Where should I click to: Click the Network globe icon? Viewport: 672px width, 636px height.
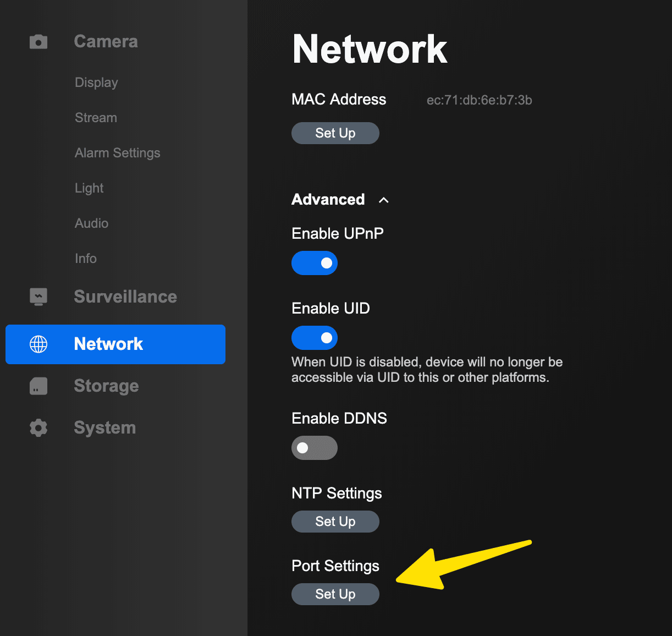pos(38,344)
